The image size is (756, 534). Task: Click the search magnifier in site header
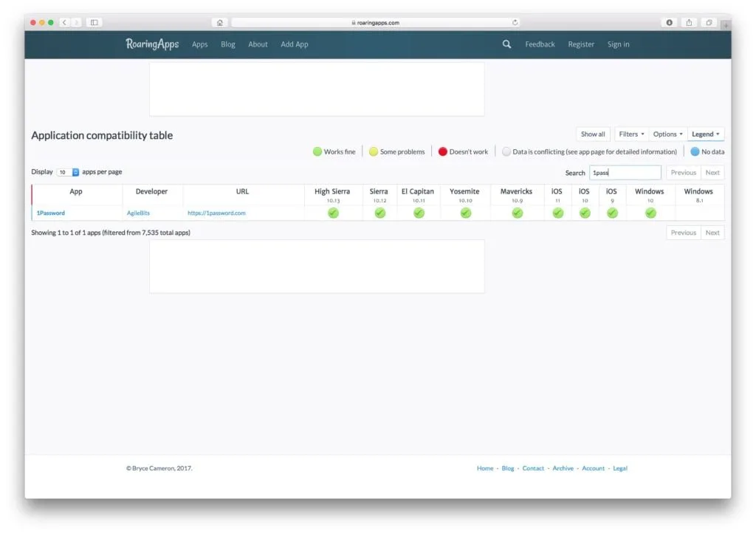tap(506, 44)
